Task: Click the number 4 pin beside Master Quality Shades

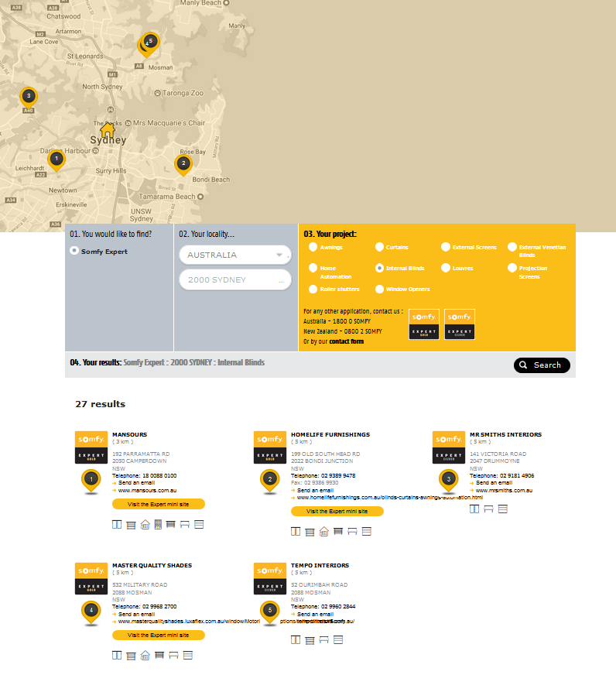Action: pyautogui.click(x=91, y=612)
